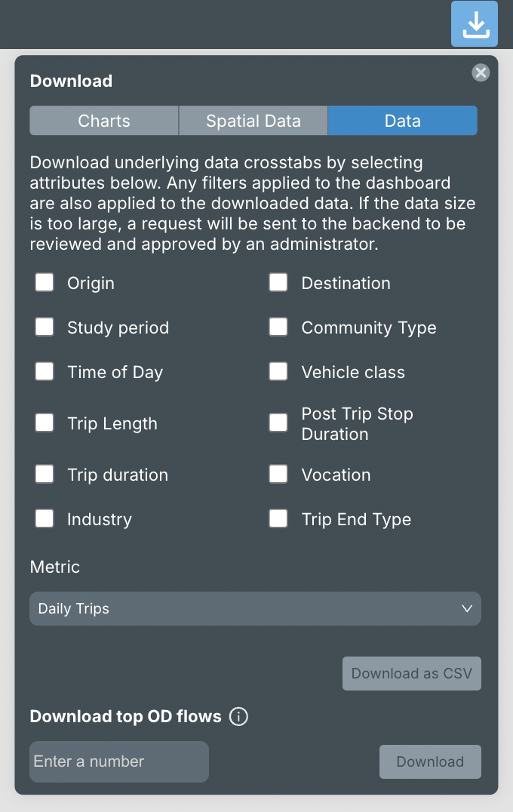Image resolution: width=513 pixels, height=812 pixels.
Task: Tick Post Trip Stop Duration checkbox
Action: tap(278, 423)
